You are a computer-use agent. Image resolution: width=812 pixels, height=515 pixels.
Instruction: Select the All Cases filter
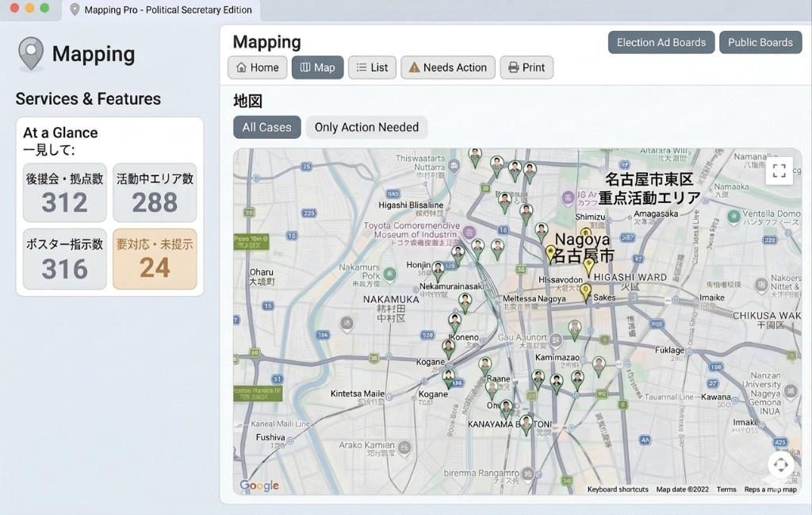pyautogui.click(x=266, y=127)
